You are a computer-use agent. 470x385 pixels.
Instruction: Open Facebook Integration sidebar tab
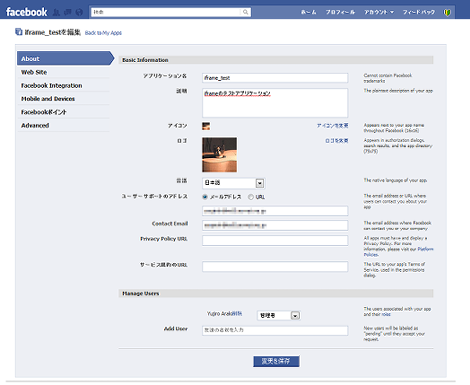tap(63, 85)
